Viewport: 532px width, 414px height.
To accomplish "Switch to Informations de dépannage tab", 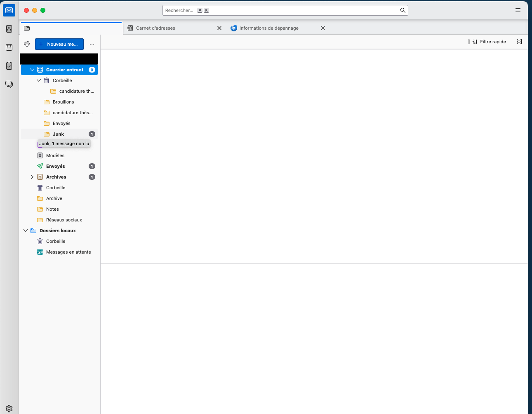I will click(278, 28).
